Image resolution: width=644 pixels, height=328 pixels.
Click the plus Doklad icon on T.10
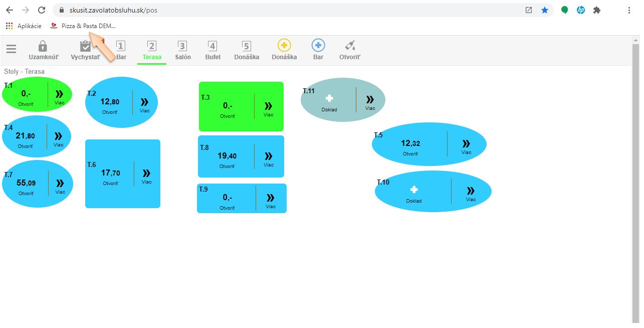(414, 190)
